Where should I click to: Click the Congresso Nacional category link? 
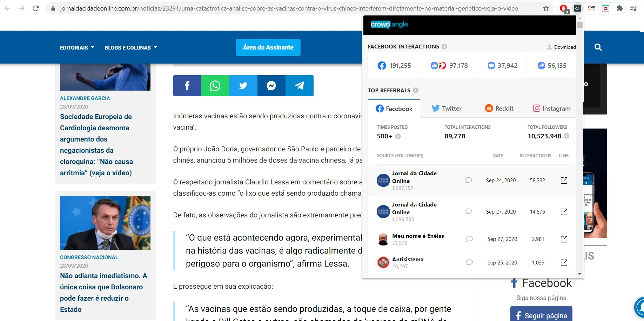click(89, 257)
